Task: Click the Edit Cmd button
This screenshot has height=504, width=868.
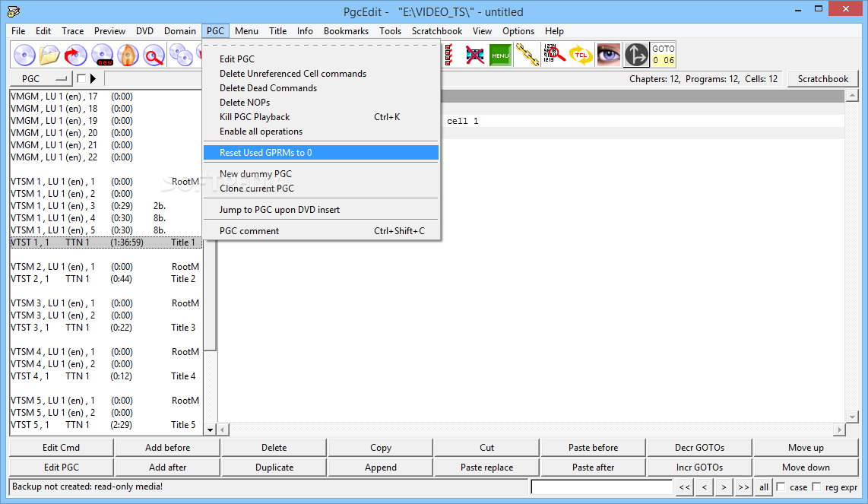Action: [x=62, y=448]
